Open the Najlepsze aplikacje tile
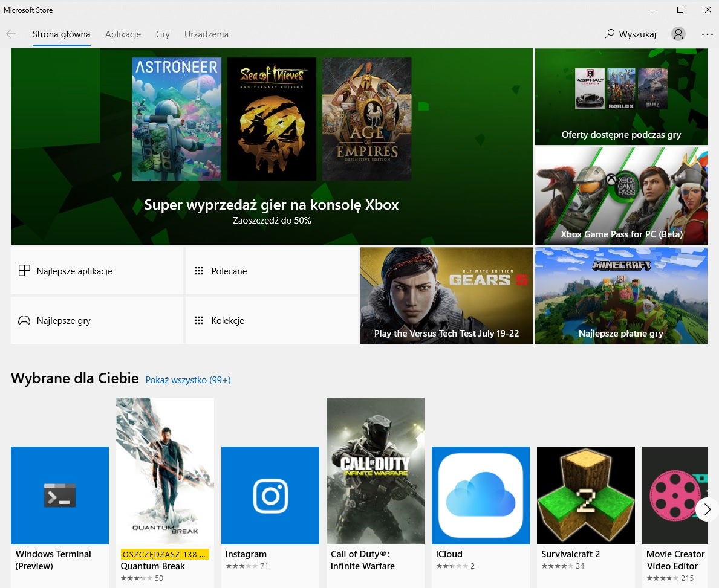Screen dimensions: 719x588 pyautogui.click(x=97, y=271)
